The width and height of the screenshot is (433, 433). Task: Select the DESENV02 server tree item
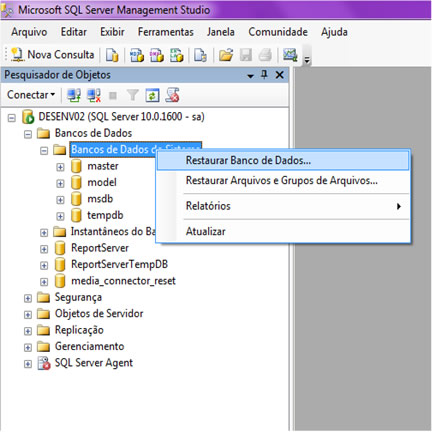[x=121, y=117]
